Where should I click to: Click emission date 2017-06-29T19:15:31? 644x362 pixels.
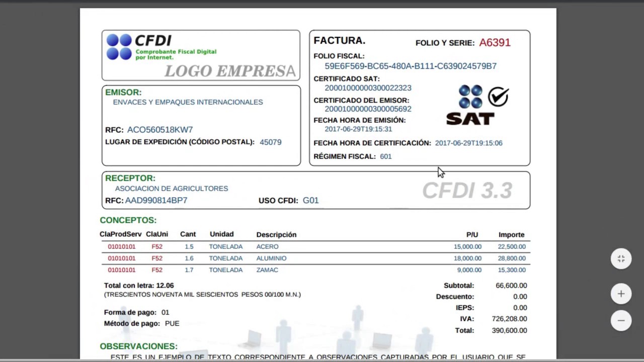[358, 129]
